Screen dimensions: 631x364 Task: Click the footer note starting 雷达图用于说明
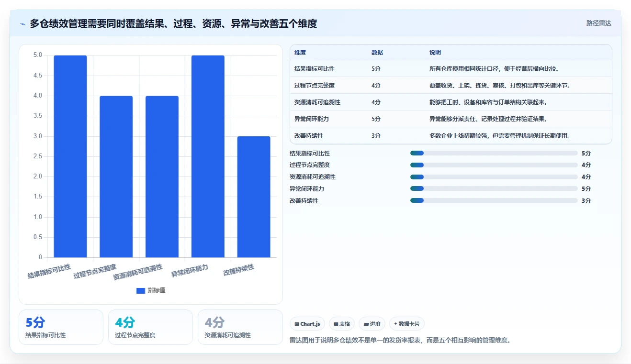click(400, 341)
